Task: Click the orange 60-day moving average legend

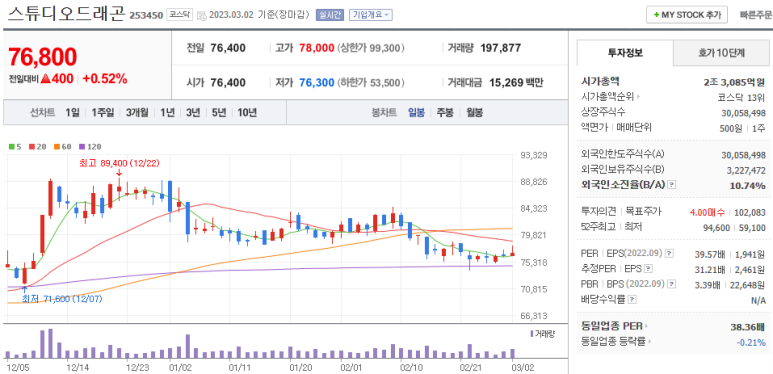Action: 63,146
